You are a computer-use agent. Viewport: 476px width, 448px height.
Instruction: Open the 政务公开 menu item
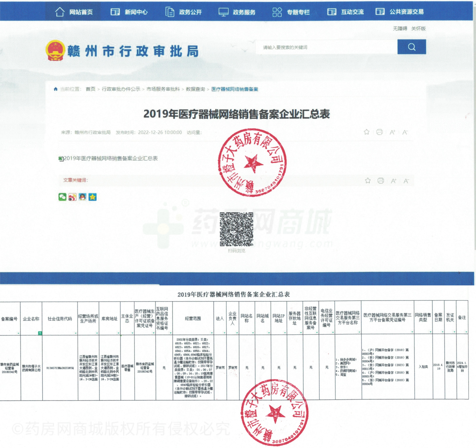tap(183, 12)
